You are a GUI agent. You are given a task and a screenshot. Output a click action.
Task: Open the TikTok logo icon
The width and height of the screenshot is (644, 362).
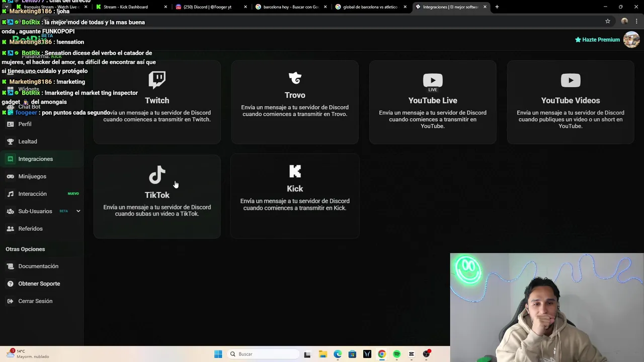157,175
